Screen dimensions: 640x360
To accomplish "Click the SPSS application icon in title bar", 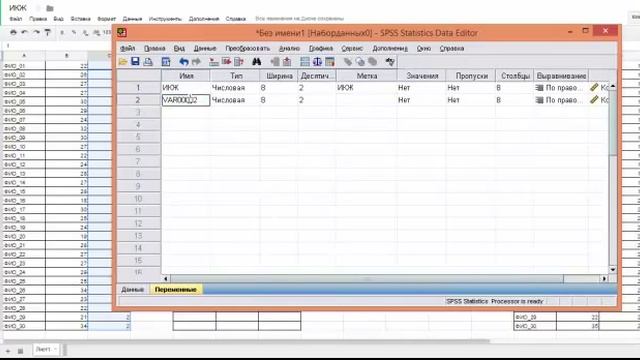I will 122,33.
